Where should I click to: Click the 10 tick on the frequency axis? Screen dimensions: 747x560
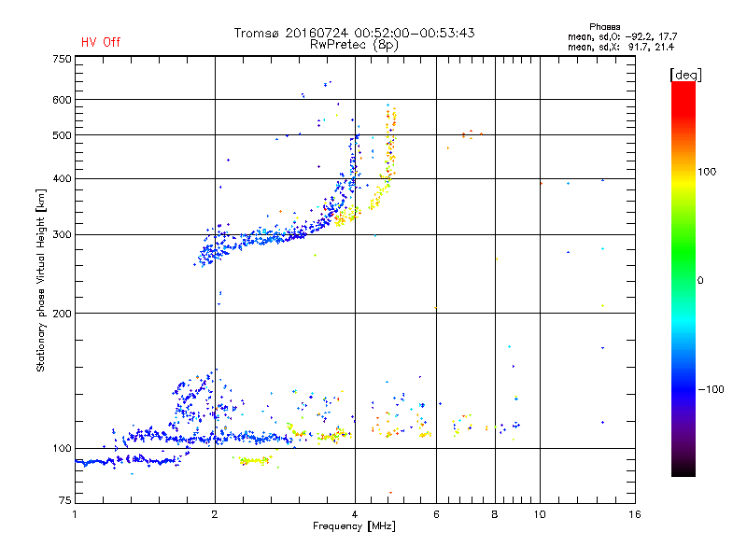[540, 514]
